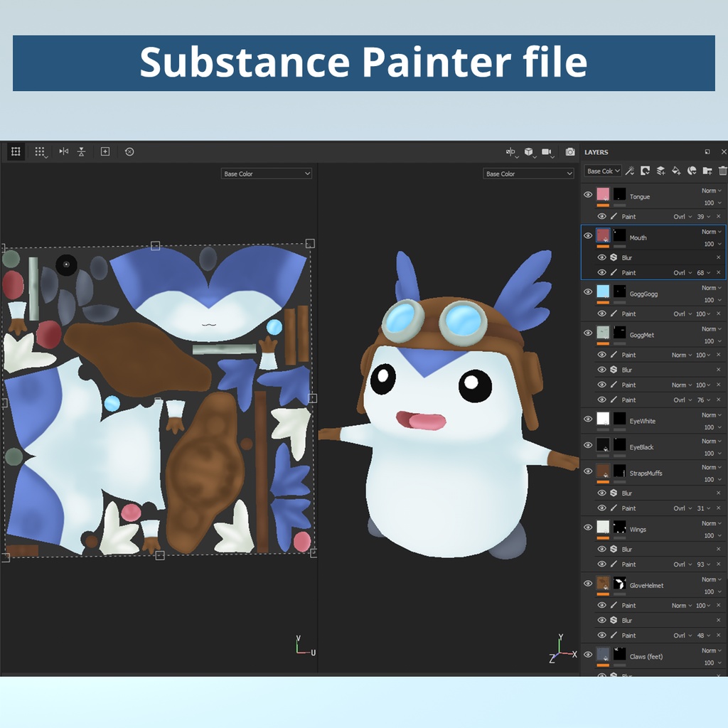Screen dimensions: 728x728
Task: Remove the Paint effect under Tongue layer
Action: pos(719,216)
